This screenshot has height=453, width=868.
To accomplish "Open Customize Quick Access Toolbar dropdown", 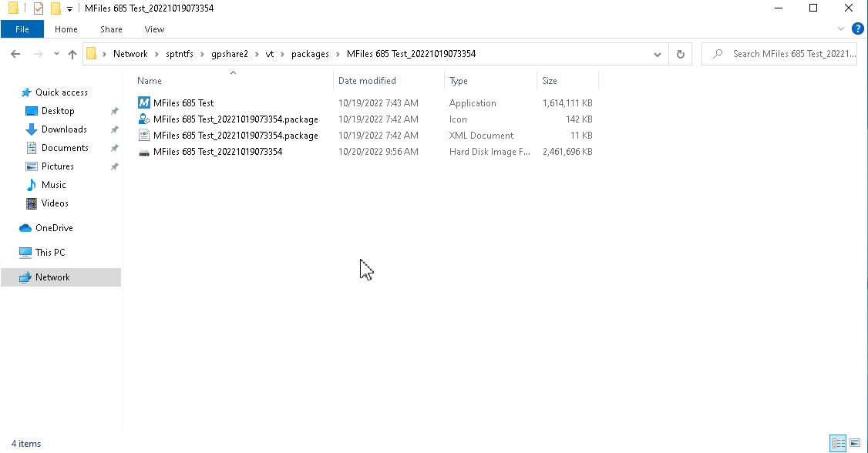I will pos(69,8).
